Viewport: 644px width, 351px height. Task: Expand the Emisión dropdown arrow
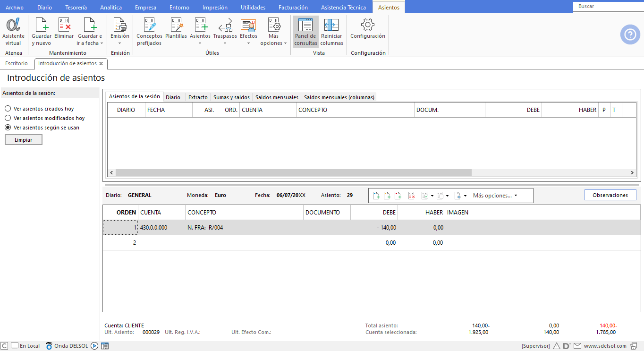tap(120, 43)
